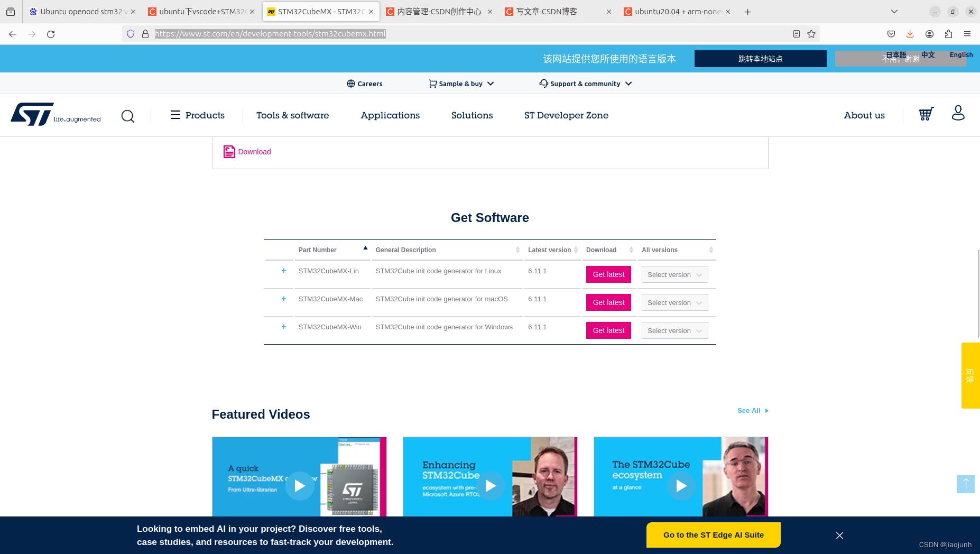
Task: Sort by the Download column header
Action: pos(609,250)
